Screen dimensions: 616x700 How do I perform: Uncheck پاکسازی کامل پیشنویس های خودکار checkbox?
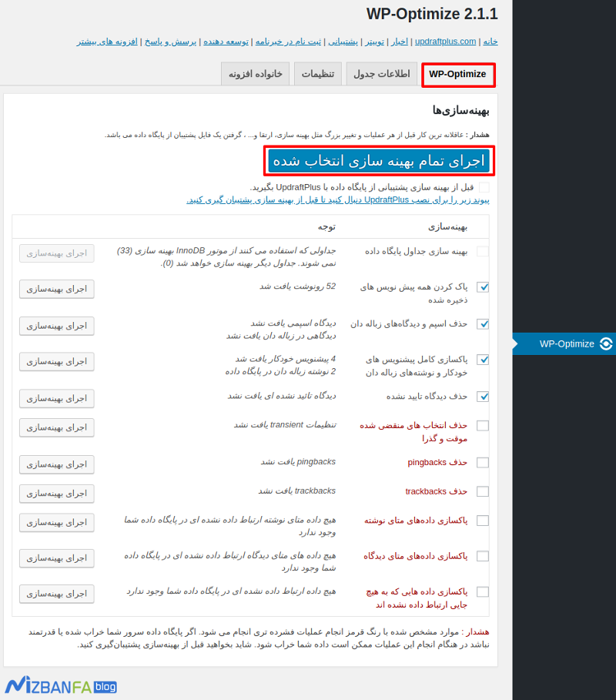coord(483,360)
